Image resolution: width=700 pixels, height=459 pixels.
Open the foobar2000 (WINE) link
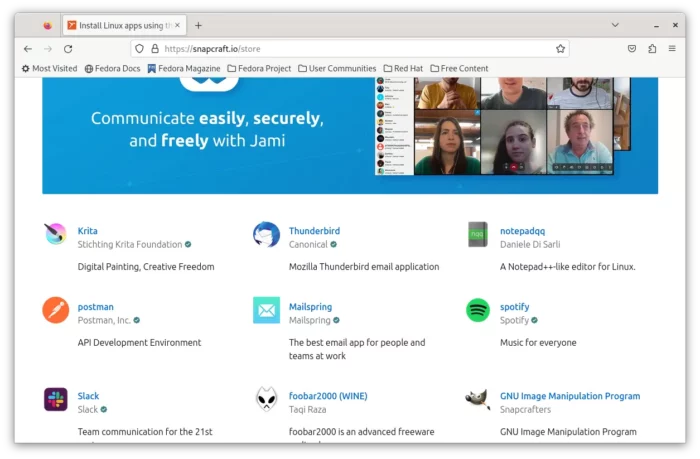(x=328, y=396)
